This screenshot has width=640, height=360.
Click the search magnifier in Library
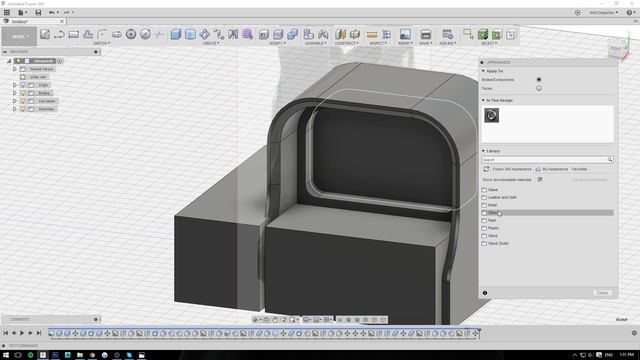coord(610,160)
